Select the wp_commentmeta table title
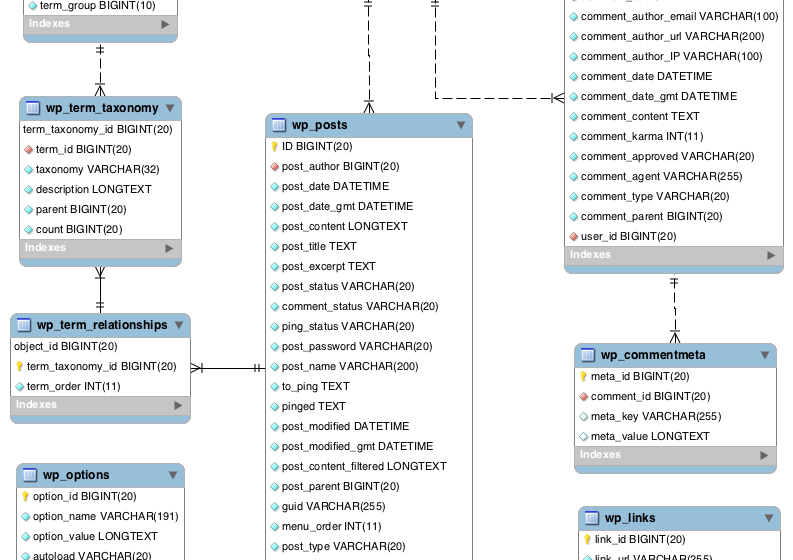 point(653,355)
